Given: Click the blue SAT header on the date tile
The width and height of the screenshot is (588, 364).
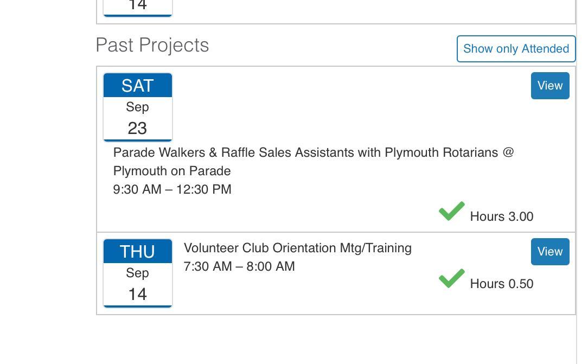Looking at the screenshot, I should 138,86.
